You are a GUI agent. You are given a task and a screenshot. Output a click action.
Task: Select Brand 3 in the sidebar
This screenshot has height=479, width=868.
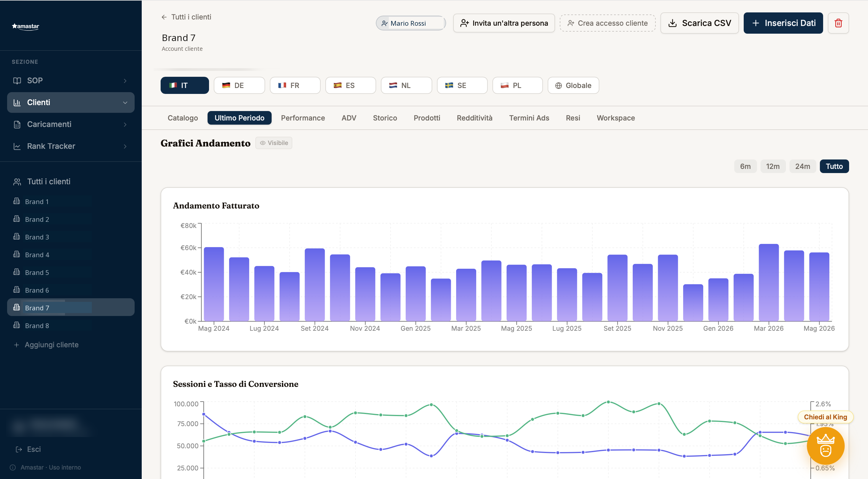[x=71, y=237]
